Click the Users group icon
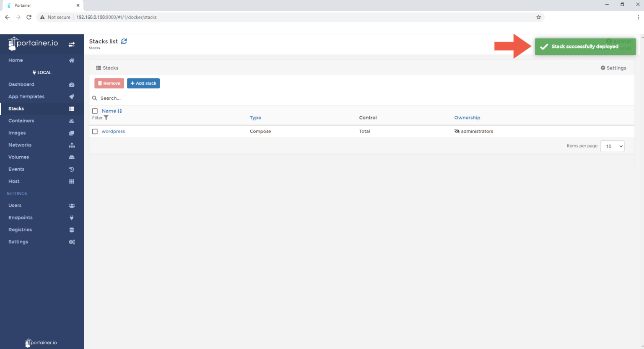Viewport: 644px width, 349px height. point(72,206)
